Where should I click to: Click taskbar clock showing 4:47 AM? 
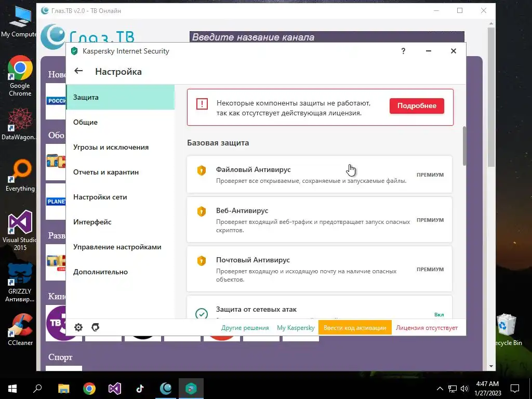tap(487, 389)
